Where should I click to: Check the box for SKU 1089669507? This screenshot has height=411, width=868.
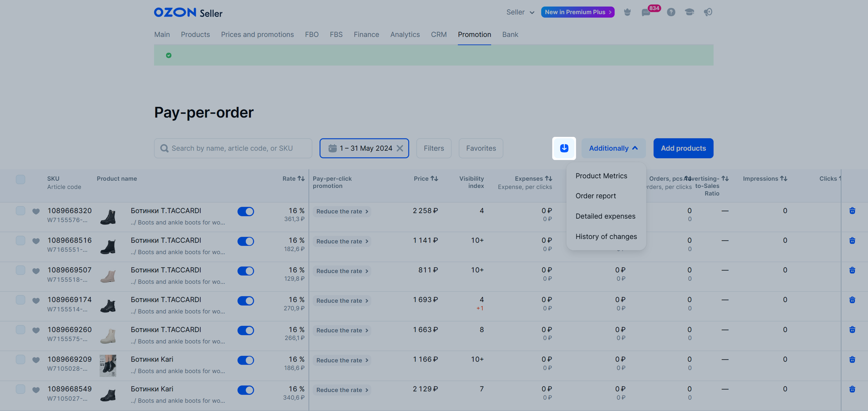click(x=21, y=270)
